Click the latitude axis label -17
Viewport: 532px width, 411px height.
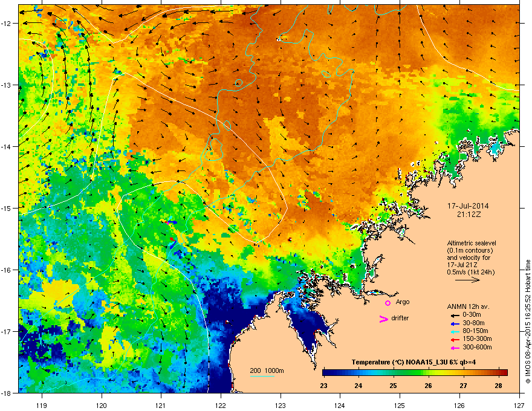pos(6,331)
